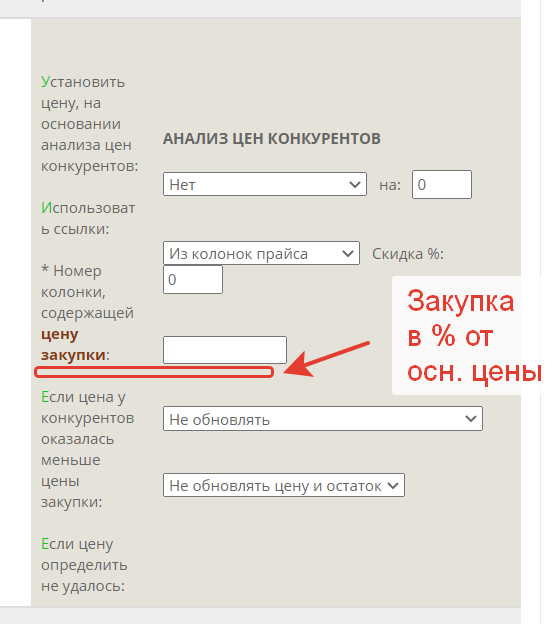
Task: Click the "Использовать ссылки:" label
Action: [x=88, y=218]
